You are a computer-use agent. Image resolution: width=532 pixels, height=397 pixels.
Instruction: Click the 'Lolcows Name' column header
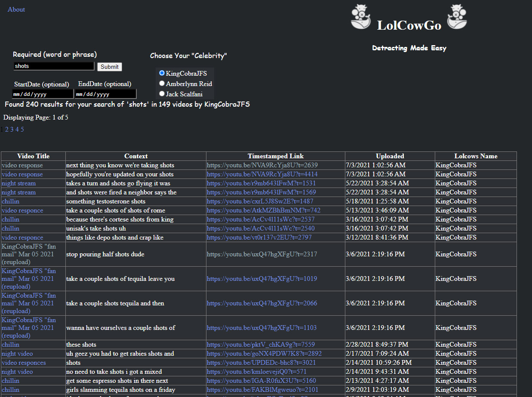coord(476,156)
